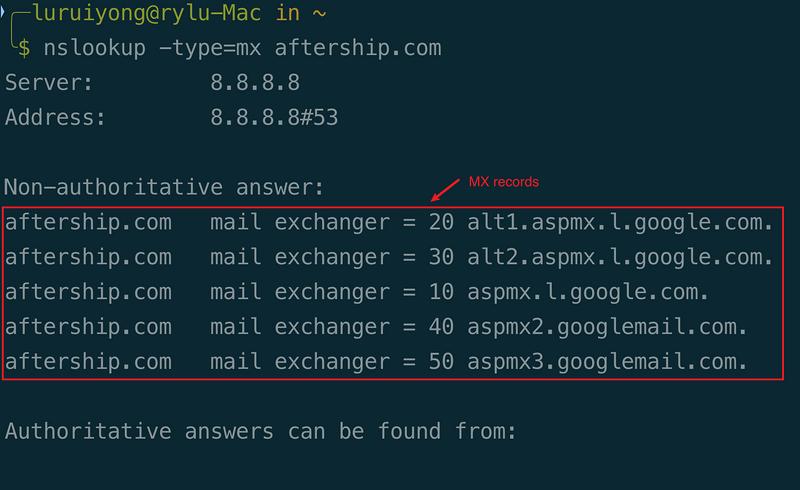Select the alt1.aspmx.l.google.com. hostname

point(620,222)
